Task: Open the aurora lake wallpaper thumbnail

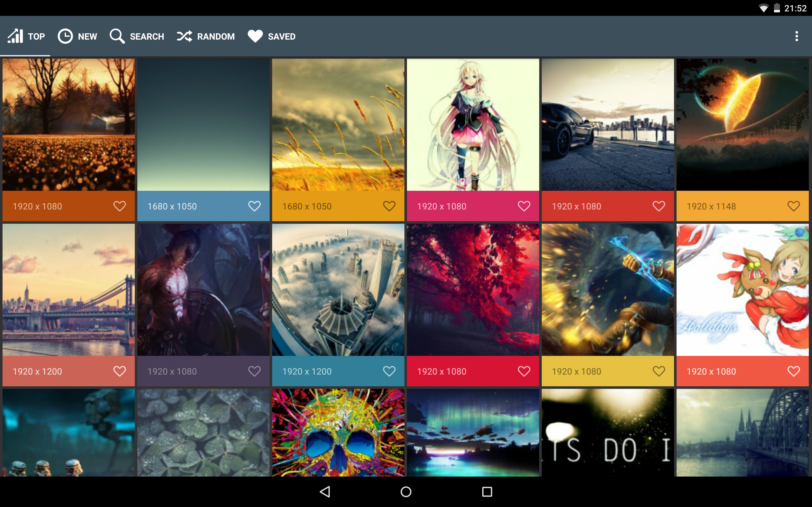Action: [x=473, y=433]
